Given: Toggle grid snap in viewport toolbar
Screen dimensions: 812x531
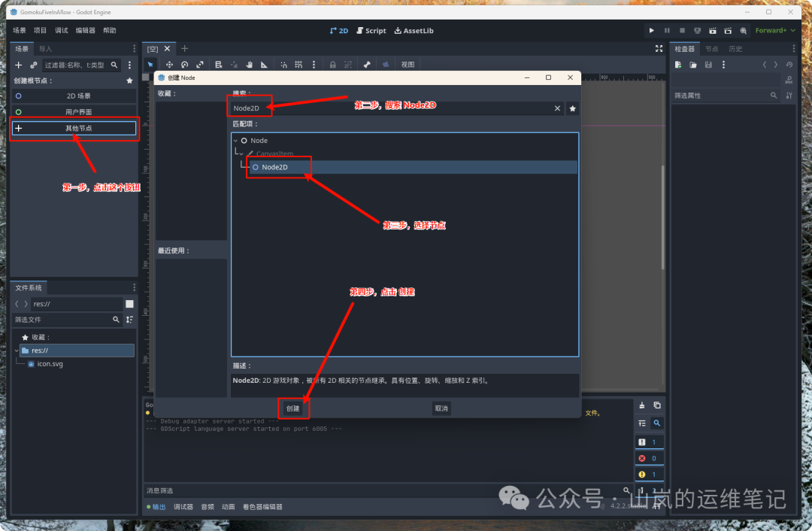Looking at the screenshot, I should (x=298, y=65).
